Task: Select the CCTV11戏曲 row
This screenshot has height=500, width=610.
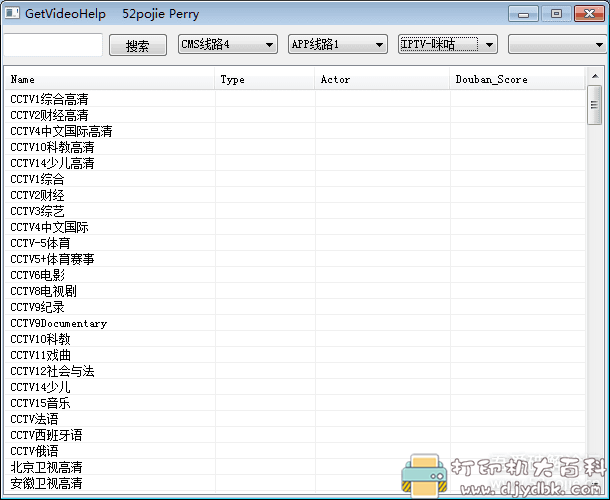Action: point(295,355)
